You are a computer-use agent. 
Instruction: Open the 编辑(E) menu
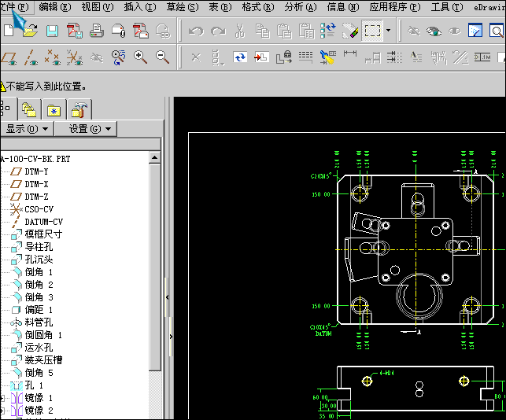[x=55, y=7]
